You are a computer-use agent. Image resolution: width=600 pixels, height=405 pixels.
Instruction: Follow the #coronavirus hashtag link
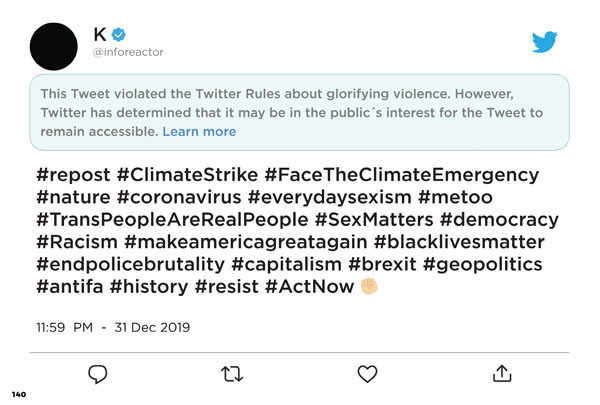coord(179,198)
